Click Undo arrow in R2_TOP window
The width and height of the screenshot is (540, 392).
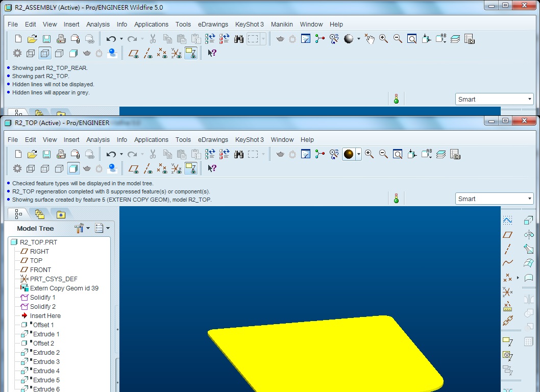[111, 154]
